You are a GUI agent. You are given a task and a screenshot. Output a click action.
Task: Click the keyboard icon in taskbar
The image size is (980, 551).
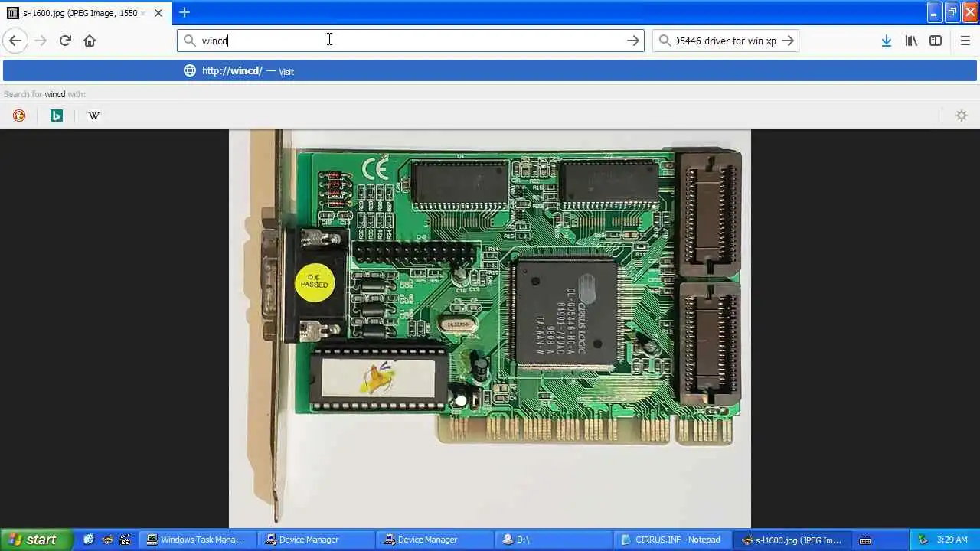tap(865, 540)
